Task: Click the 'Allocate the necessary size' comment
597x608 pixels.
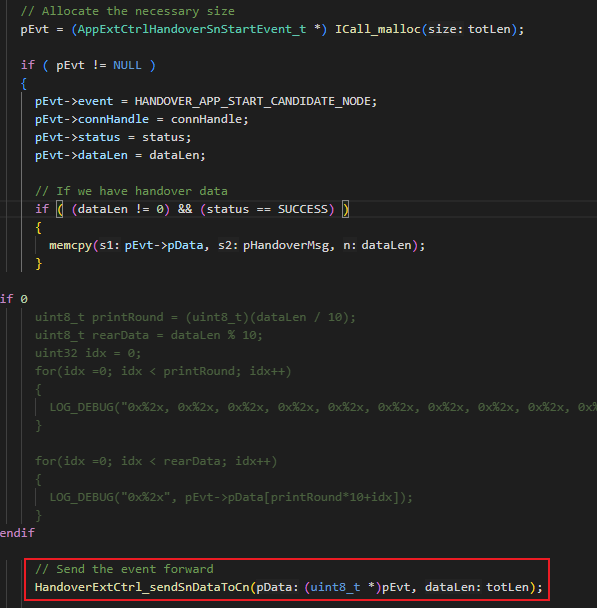Action: click(x=128, y=11)
